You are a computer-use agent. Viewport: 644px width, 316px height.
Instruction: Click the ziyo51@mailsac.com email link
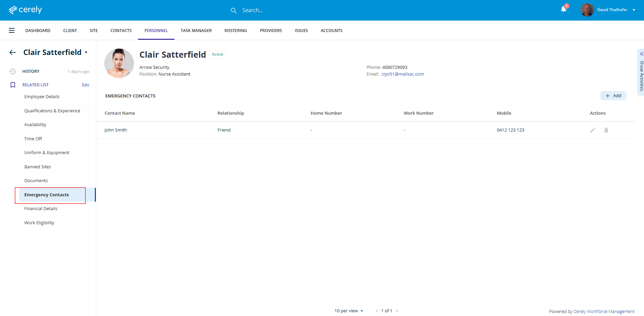click(x=402, y=74)
